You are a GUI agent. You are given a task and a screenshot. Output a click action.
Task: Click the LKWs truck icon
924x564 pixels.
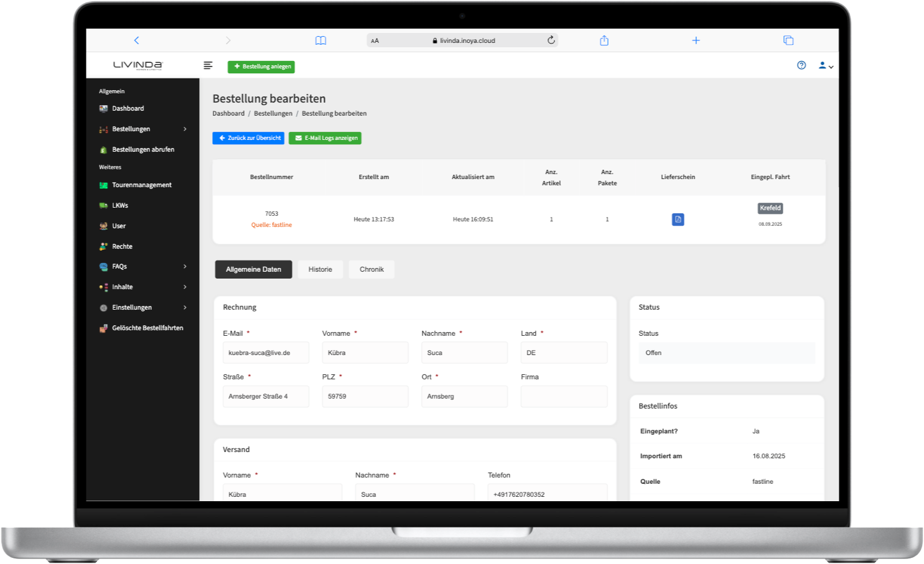coord(103,205)
